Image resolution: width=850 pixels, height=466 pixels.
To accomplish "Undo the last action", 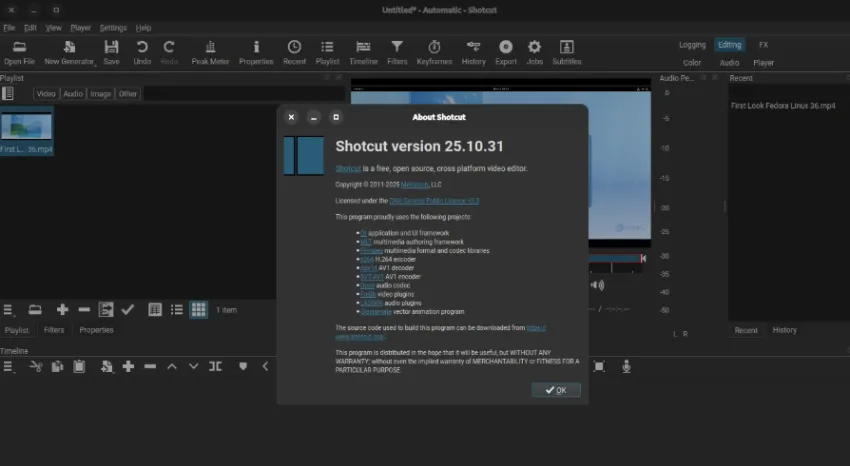I will [142, 53].
